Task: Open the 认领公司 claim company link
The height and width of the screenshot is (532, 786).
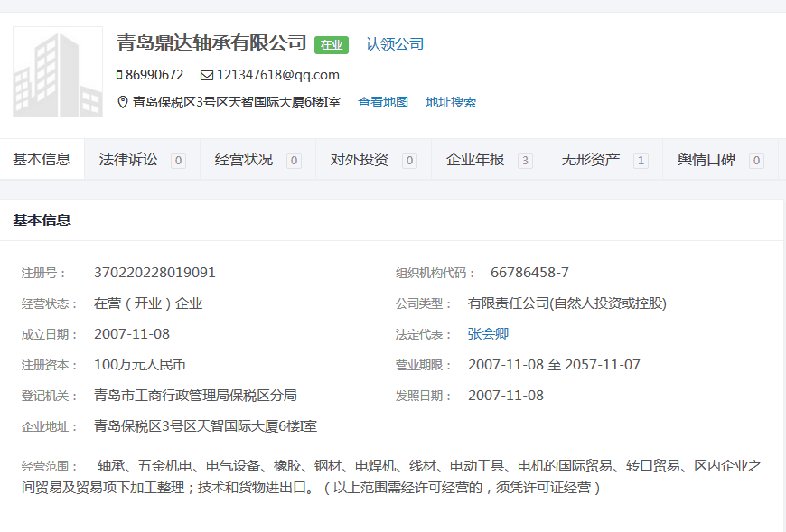Action: 395,44
